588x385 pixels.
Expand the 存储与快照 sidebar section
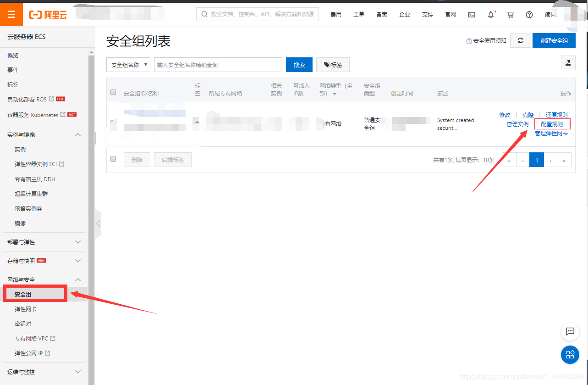point(78,261)
